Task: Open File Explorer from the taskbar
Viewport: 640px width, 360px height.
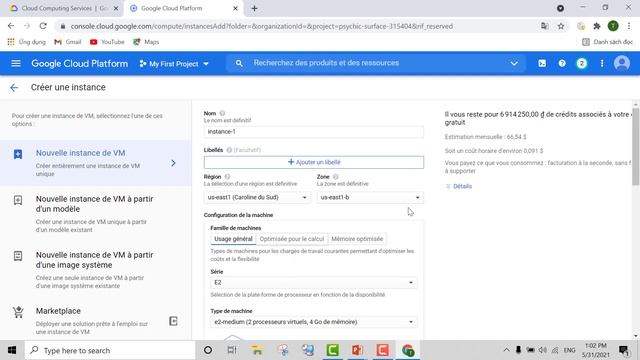Action: click(257, 350)
